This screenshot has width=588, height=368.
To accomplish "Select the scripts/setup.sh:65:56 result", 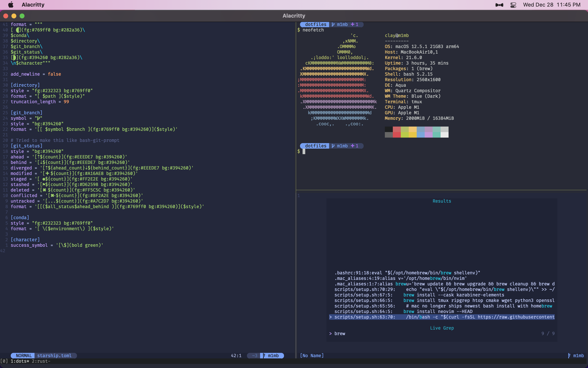I will point(443,306).
